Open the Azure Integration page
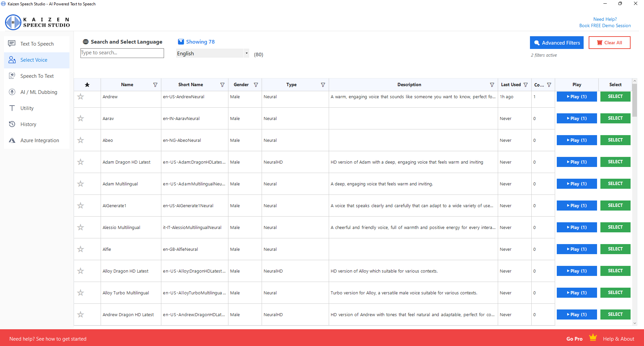Screen dimensions: 644x346 point(40,140)
